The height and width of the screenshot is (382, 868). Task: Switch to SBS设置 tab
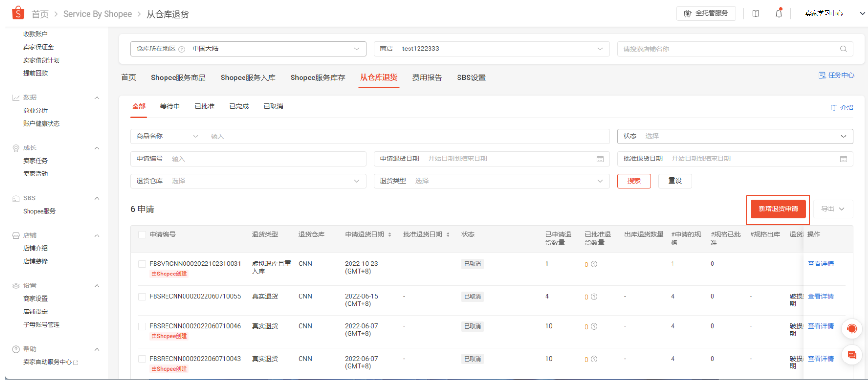click(471, 78)
